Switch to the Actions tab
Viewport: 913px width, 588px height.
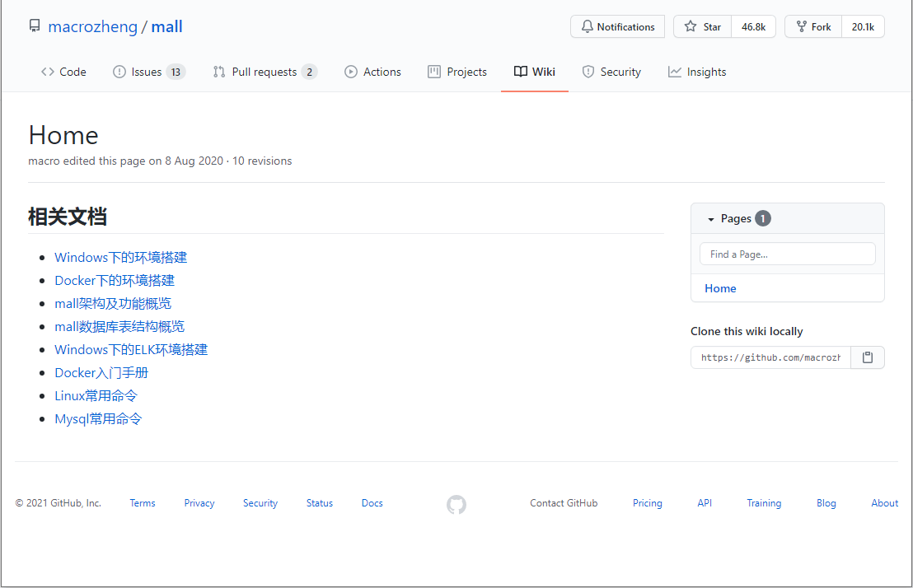(372, 72)
